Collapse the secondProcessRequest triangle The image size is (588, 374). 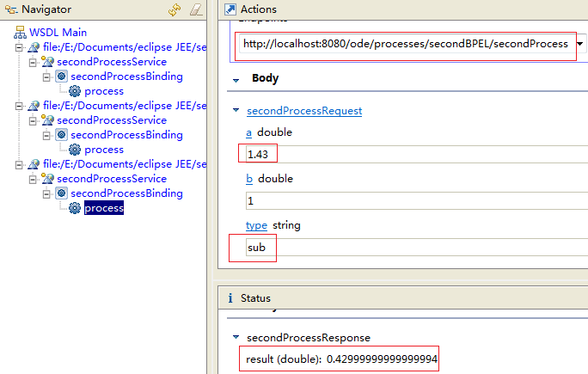tap(236, 110)
